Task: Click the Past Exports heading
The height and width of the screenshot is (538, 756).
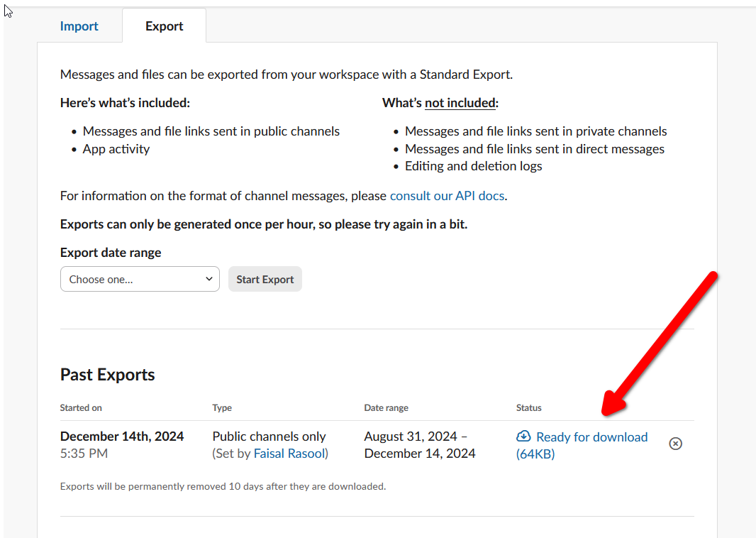Action: pos(108,375)
